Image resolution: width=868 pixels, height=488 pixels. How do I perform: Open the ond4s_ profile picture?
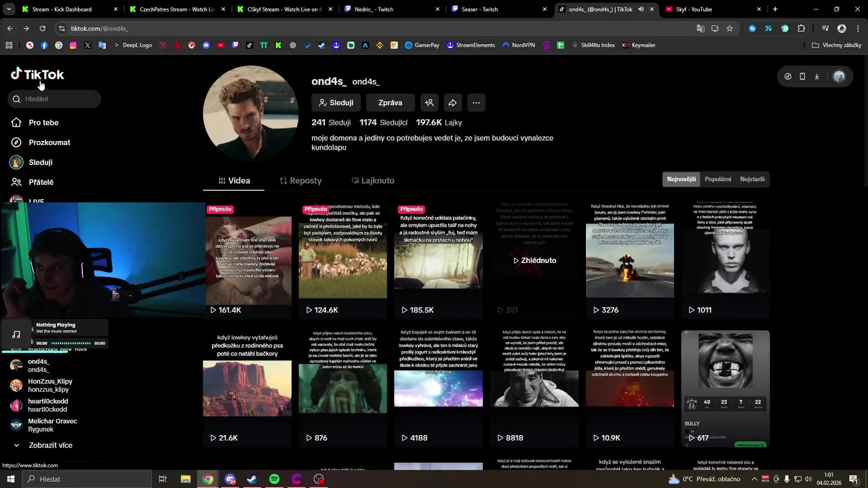pyautogui.click(x=250, y=113)
